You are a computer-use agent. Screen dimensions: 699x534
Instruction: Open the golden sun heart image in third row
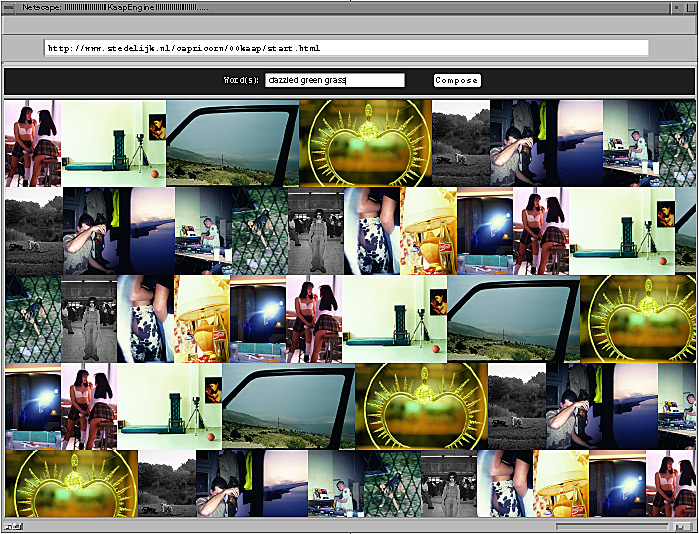click(x=637, y=319)
